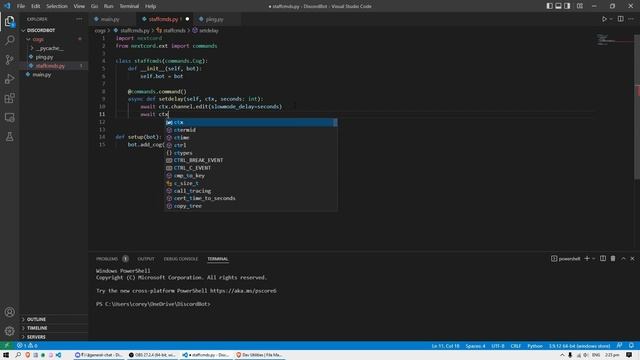Open the run button dropdown arrow
This screenshot has width=640, height=360.
click(611, 19)
